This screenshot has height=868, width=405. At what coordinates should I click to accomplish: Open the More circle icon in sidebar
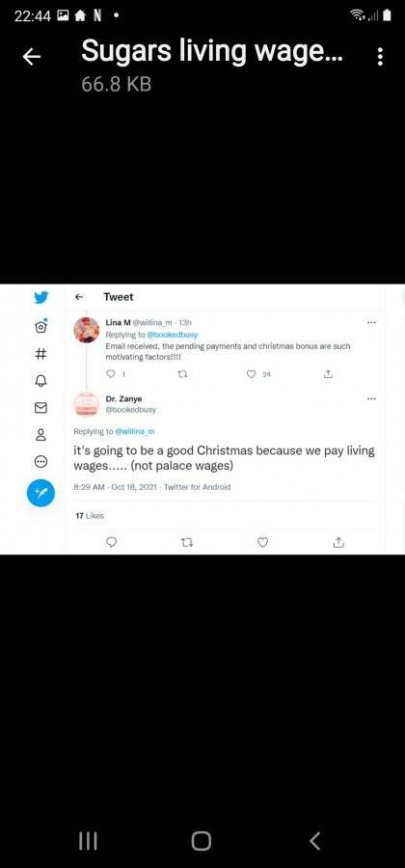click(x=40, y=462)
